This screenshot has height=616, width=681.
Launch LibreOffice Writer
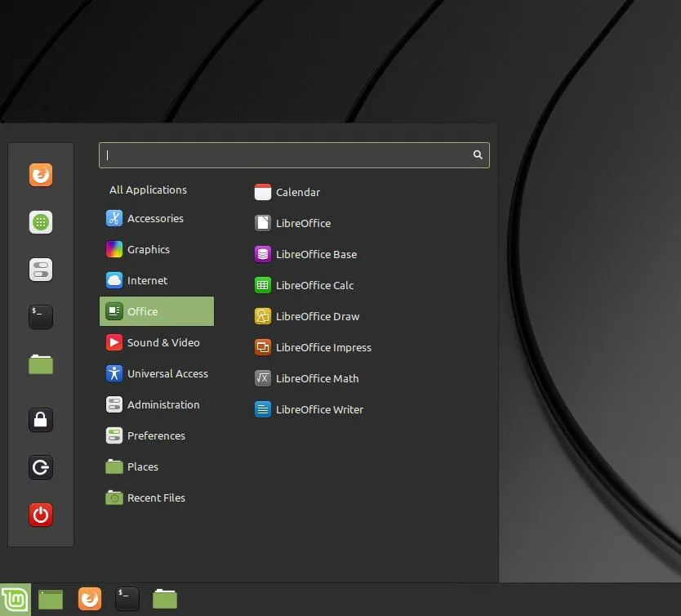point(309,409)
